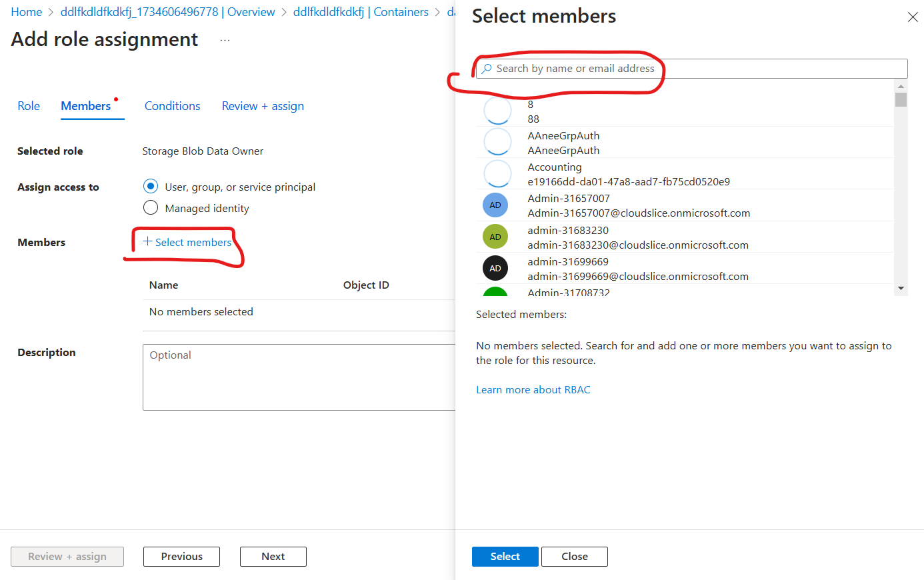The height and width of the screenshot is (580, 924).
Task: Choose the Managed identity radio option
Action: 151,208
